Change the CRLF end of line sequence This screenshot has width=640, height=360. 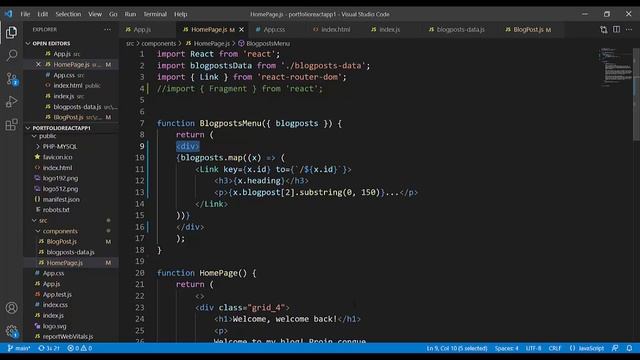click(x=555, y=348)
